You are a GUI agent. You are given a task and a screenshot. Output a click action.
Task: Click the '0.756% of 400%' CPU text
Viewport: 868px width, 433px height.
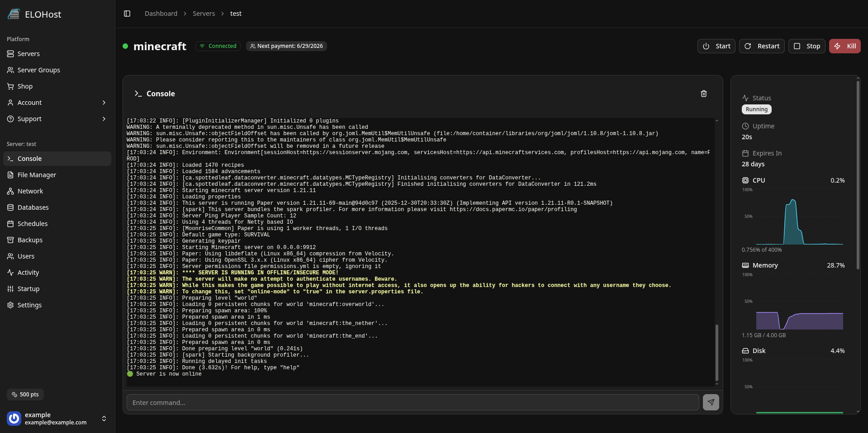tap(762, 250)
